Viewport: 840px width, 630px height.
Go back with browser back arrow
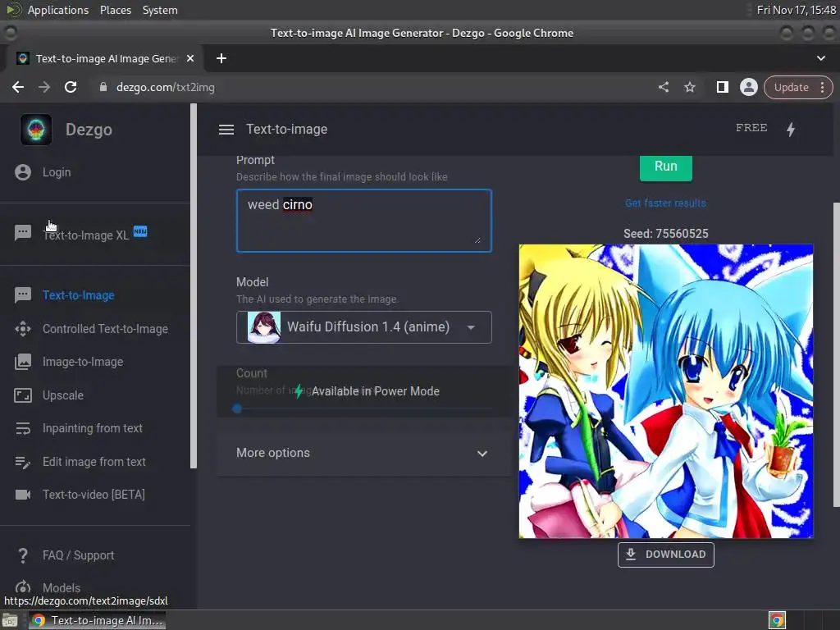18,87
